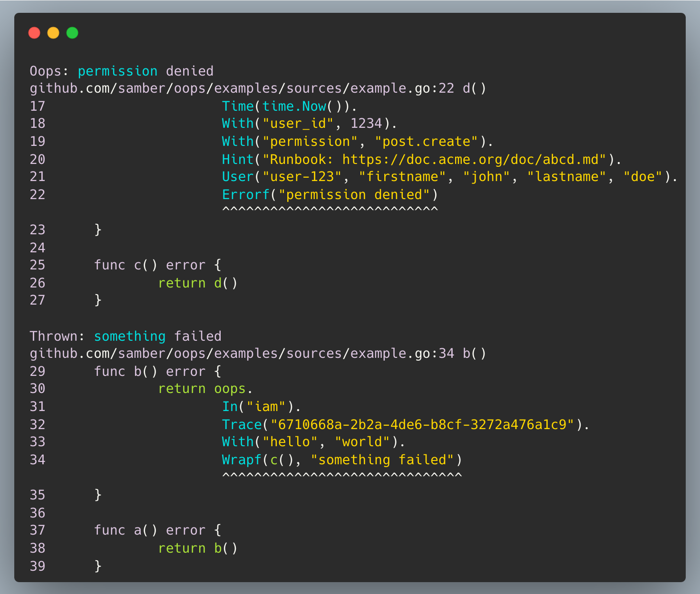
Task: Click the 'Thrown: something failed' header
Action: [x=126, y=336]
